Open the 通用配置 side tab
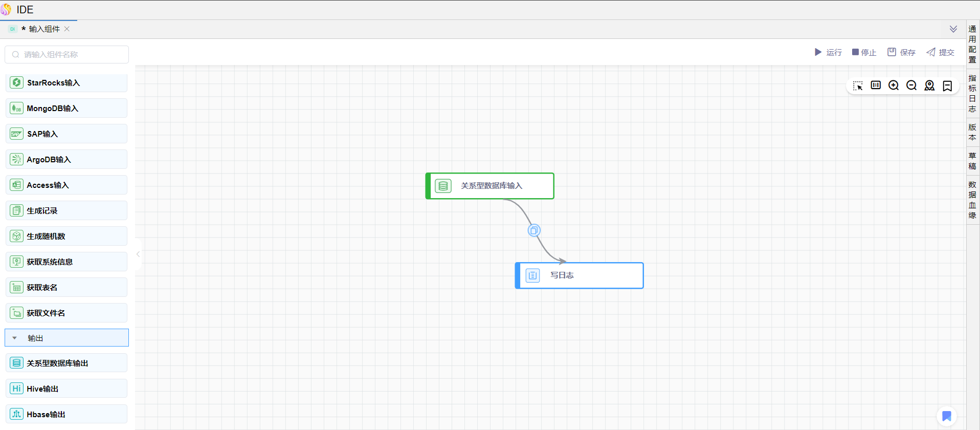This screenshot has height=430, width=980. tap(972, 44)
